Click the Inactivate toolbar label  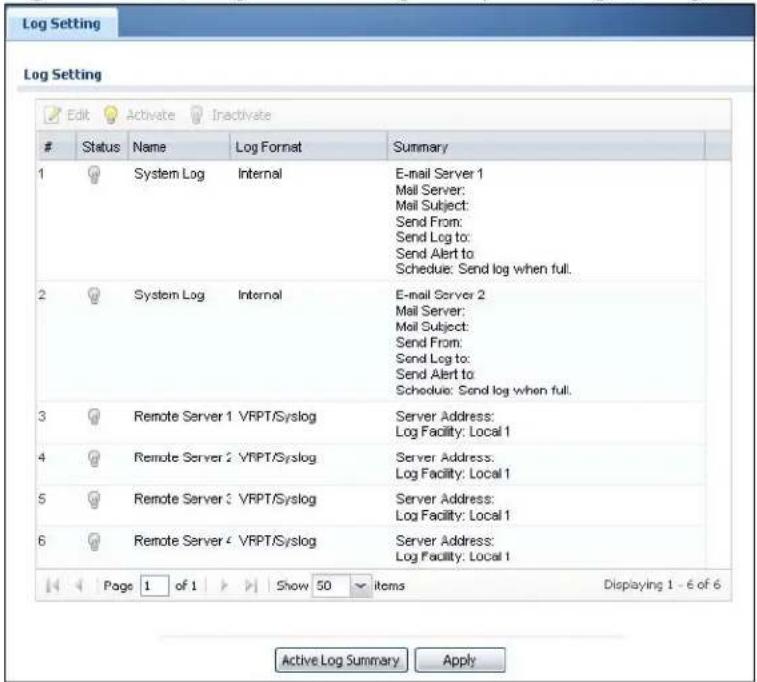pyautogui.click(x=241, y=115)
